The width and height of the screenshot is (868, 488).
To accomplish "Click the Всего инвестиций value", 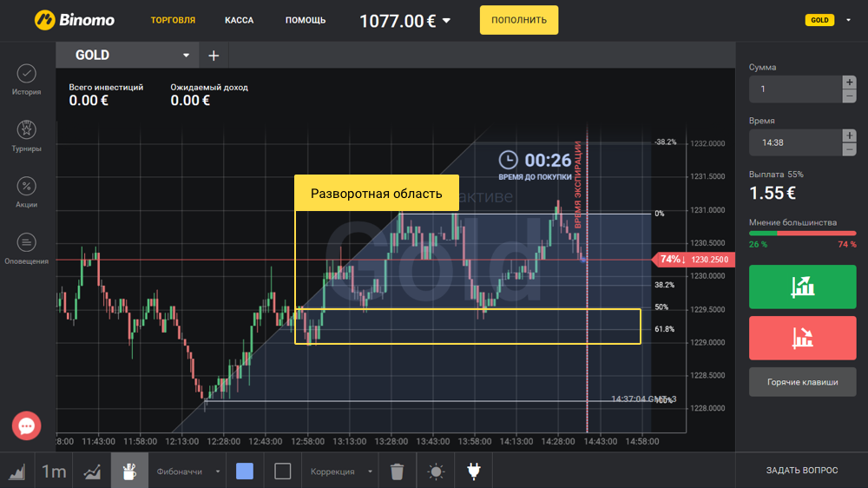I will (89, 101).
